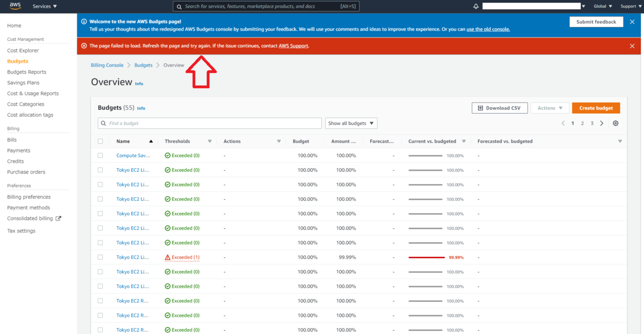Open Info link next to Overview heading
The height and width of the screenshot is (334, 644).
coord(139,84)
